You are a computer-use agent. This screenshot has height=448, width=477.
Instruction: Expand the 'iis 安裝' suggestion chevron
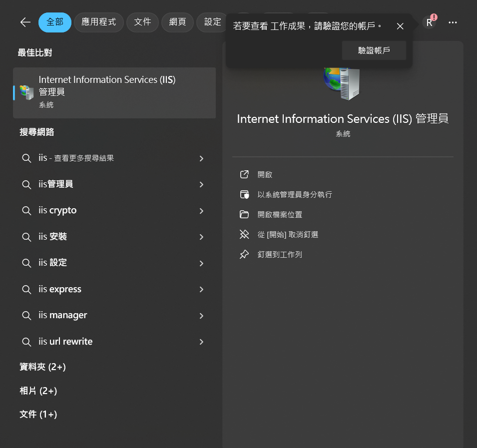coord(201,237)
